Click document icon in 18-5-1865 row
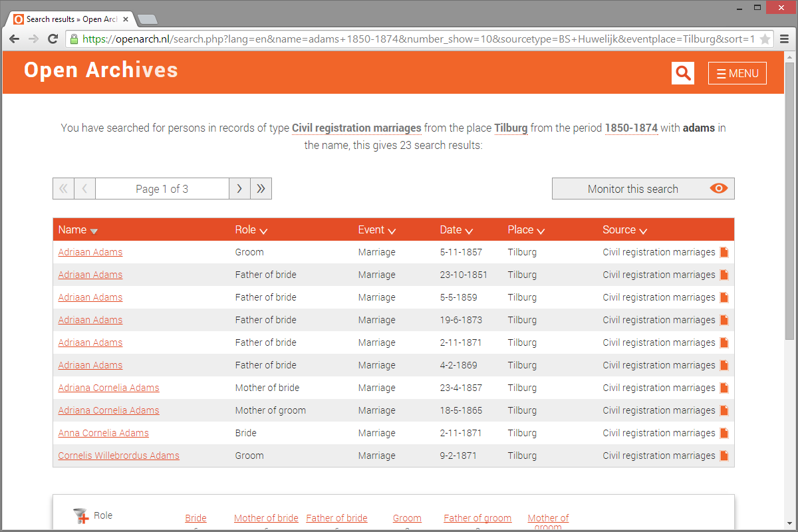 724,410
